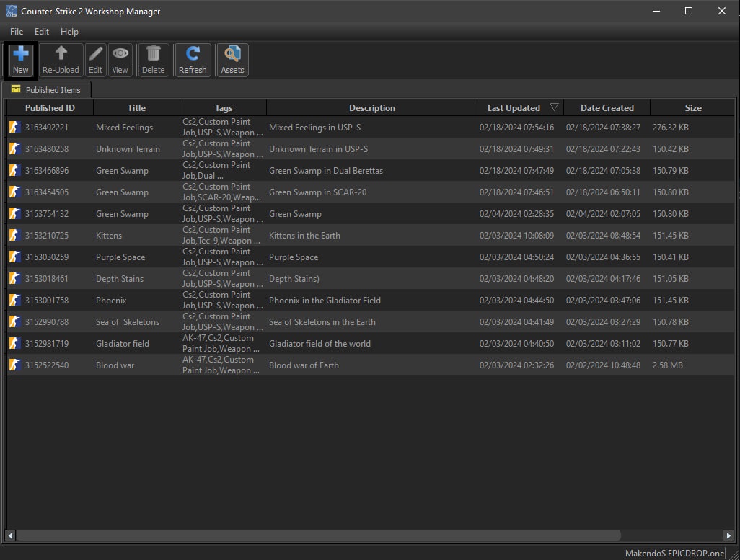Viewport: 740px width, 560px height.
Task: Click the row icon for item 3163466896
Action: (x=14, y=171)
